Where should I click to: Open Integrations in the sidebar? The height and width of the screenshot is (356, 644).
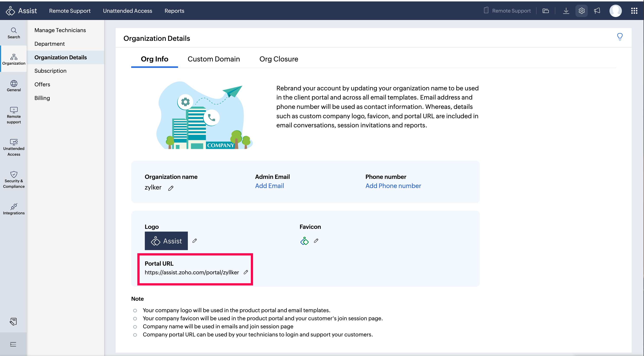tap(14, 209)
